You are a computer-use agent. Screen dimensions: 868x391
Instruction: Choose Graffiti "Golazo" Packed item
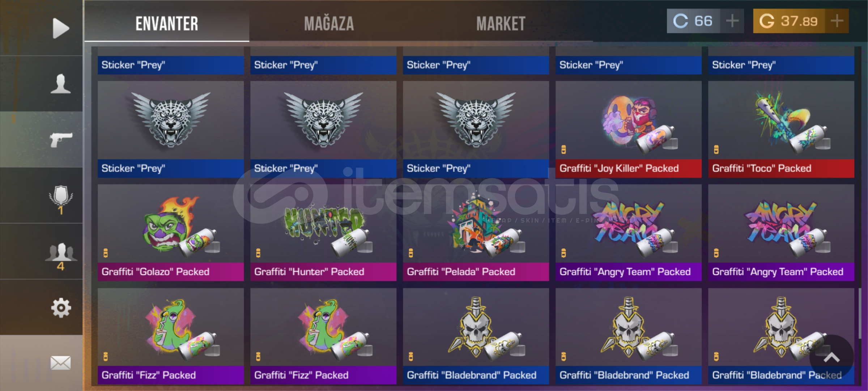171,233
